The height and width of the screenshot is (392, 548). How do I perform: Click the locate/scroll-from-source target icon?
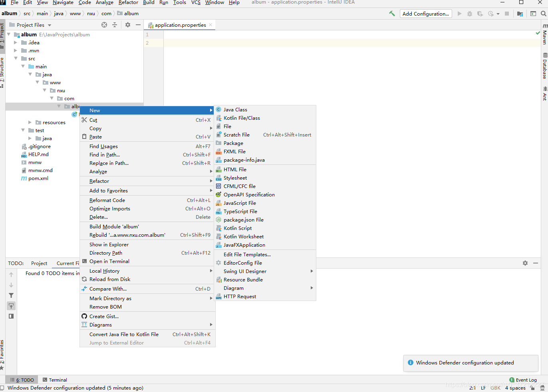click(104, 25)
